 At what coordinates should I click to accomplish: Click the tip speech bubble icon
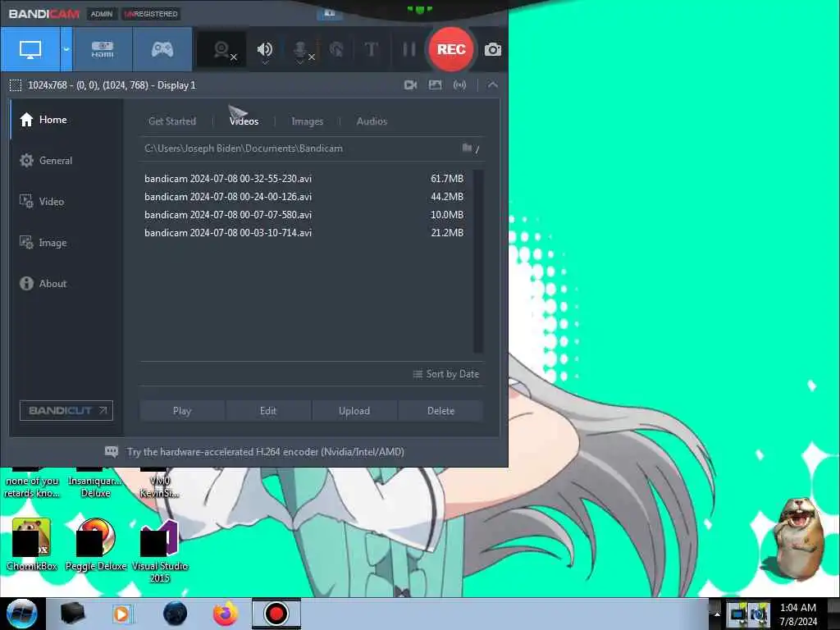112,452
